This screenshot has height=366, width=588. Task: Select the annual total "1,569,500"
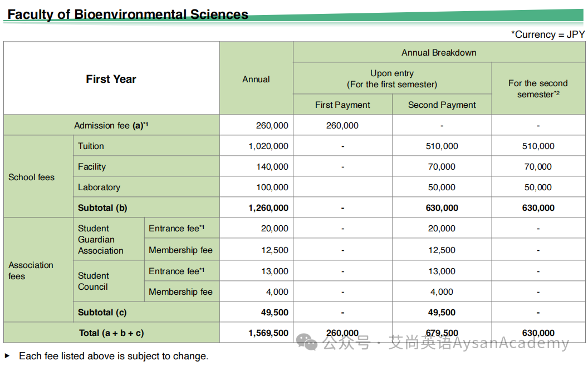click(x=268, y=333)
